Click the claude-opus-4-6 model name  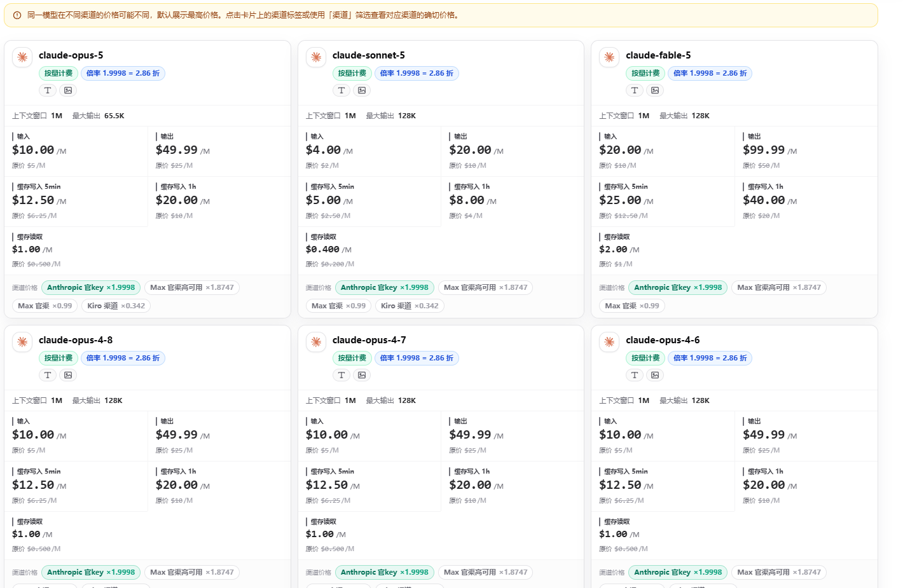pyautogui.click(x=663, y=340)
